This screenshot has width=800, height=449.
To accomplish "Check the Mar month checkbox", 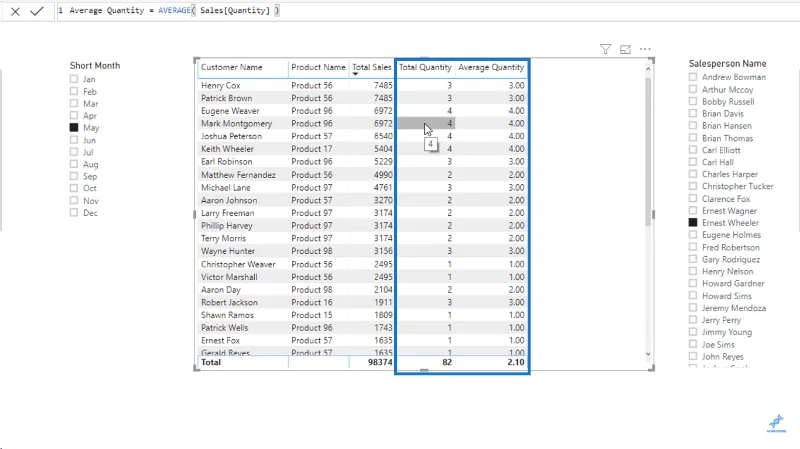I will [x=74, y=104].
